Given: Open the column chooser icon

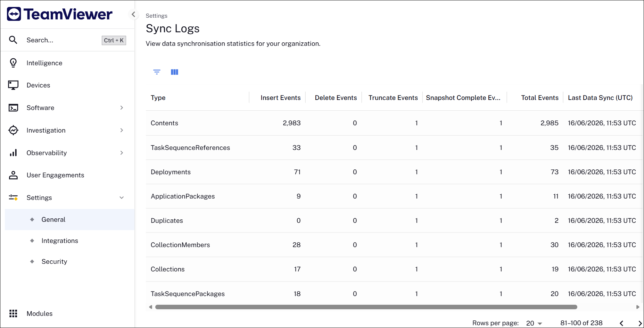Looking at the screenshot, I should (174, 72).
